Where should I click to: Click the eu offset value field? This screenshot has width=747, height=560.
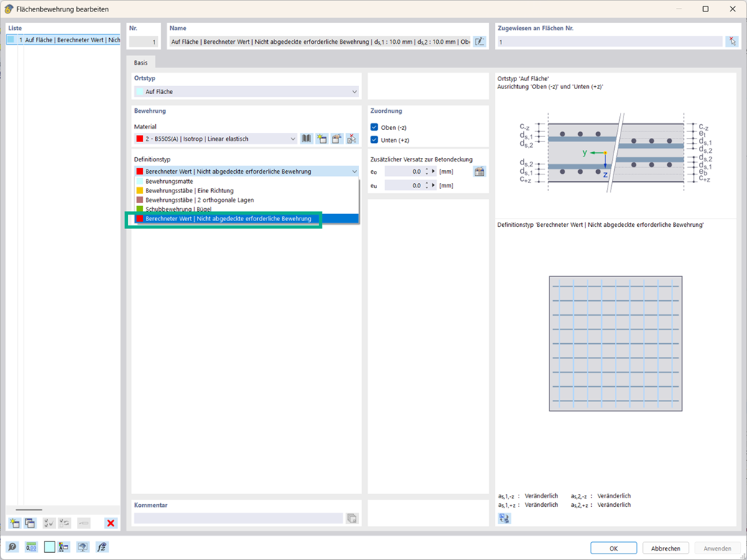[x=404, y=186]
